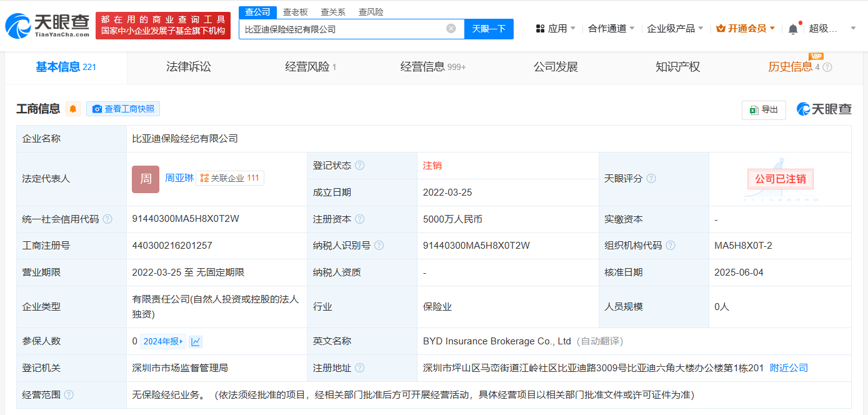This screenshot has height=415, width=868.
Task: Click the TianYanCha logo at top left
Action: [47, 26]
